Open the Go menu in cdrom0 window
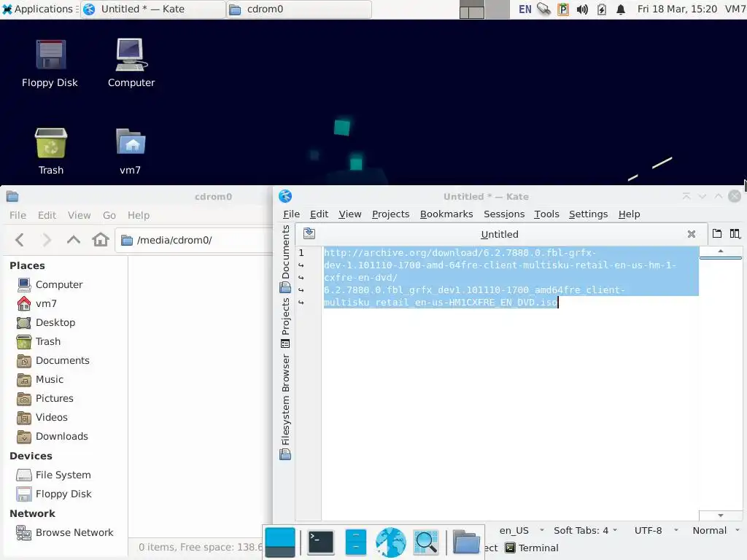The width and height of the screenshot is (747, 560). 109,215
